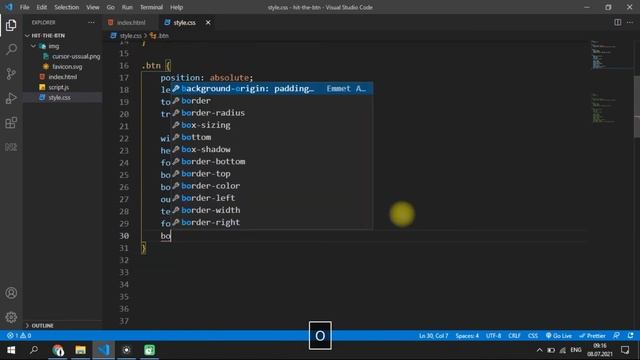Viewport: 640px width, 360px height.
Task: Click the notifications bell in status bar
Action: tap(631, 336)
